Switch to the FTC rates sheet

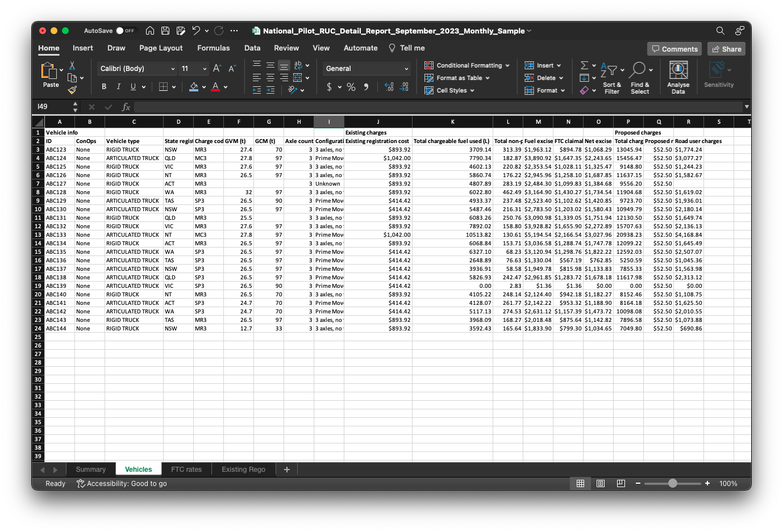[x=186, y=470]
